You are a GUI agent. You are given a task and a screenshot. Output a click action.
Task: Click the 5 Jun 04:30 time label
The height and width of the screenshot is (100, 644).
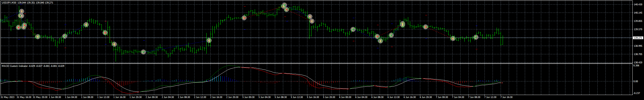265,97
